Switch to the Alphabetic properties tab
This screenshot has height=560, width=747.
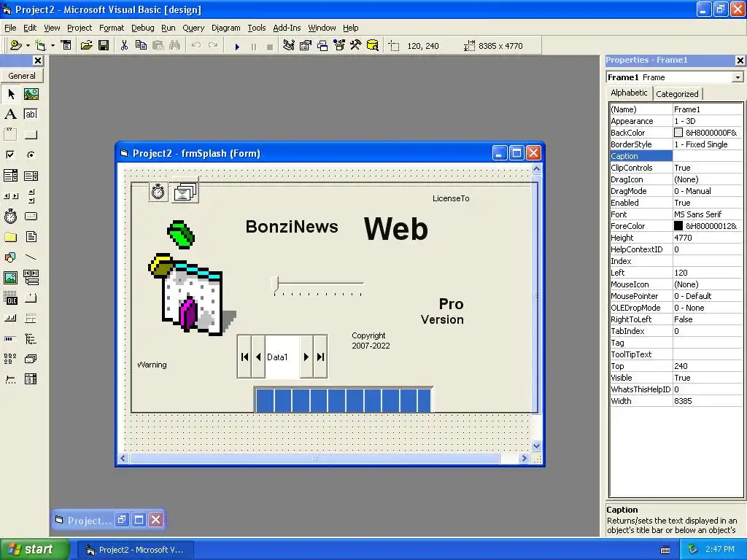pyautogui.click(x=629, y=93)
